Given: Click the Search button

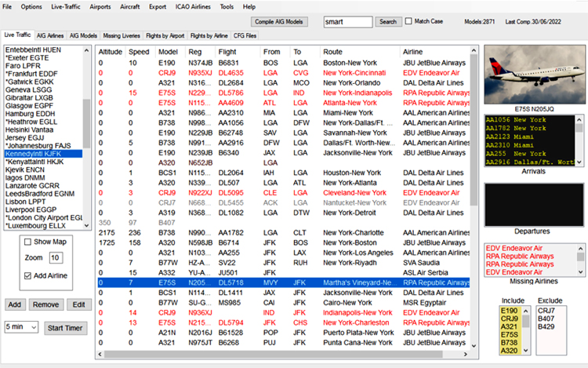Looking at the screenshot, I should 388,22.
